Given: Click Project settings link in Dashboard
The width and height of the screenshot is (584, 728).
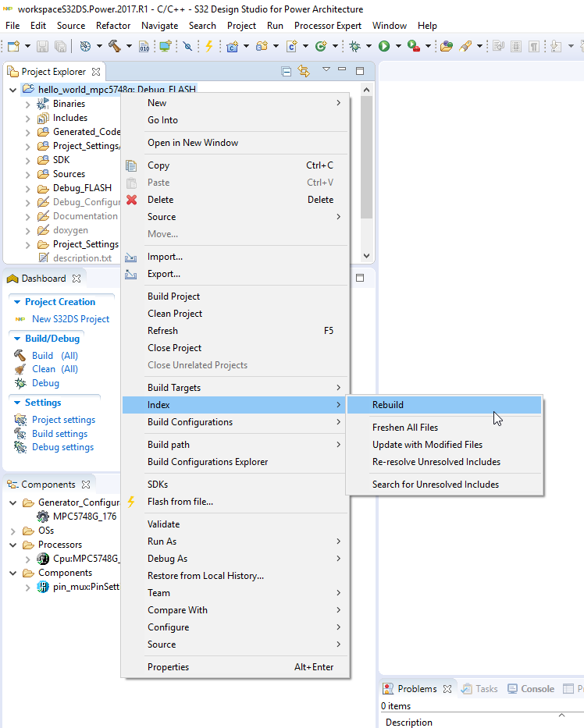Looking at the screenshot, I should [x=64, y=420].
